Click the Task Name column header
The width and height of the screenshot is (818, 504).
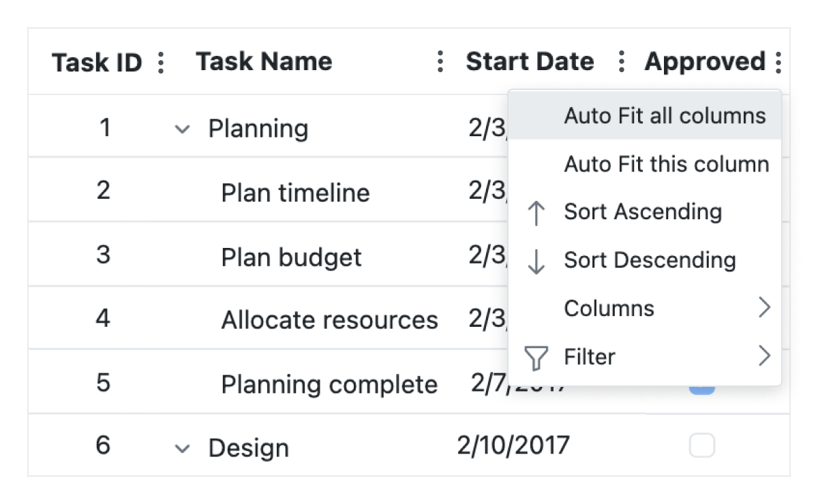pyautogui.click(x=264, y=61)
